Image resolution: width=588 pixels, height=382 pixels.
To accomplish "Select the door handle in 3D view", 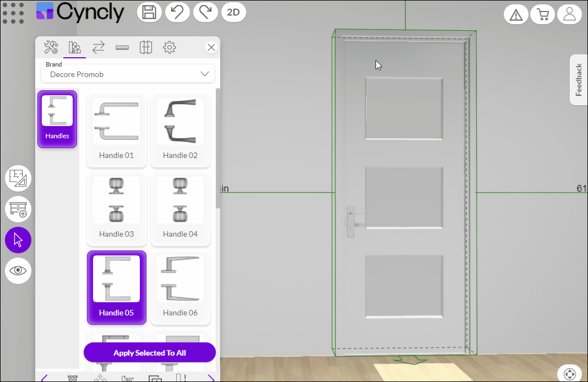I will 351,221.
